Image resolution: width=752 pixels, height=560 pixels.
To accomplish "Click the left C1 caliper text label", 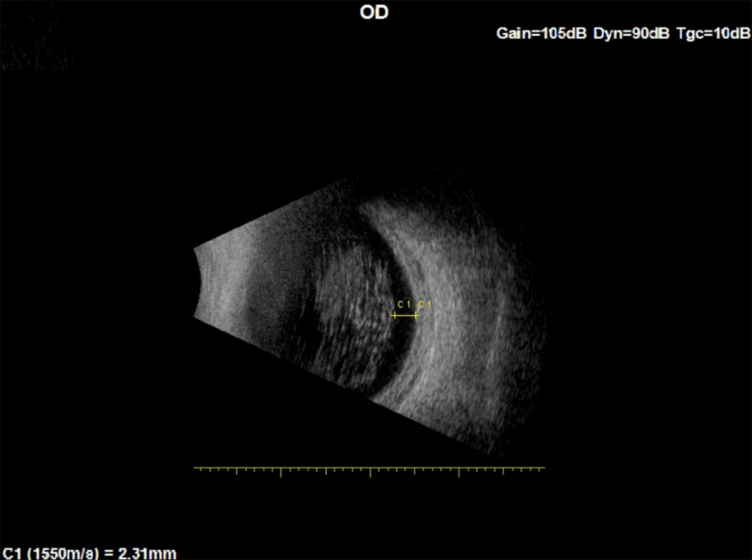I will [404, 305].
